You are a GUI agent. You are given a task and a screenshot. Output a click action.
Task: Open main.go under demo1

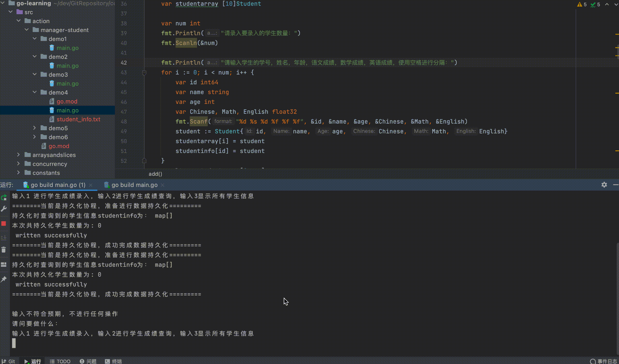point(67,48)
